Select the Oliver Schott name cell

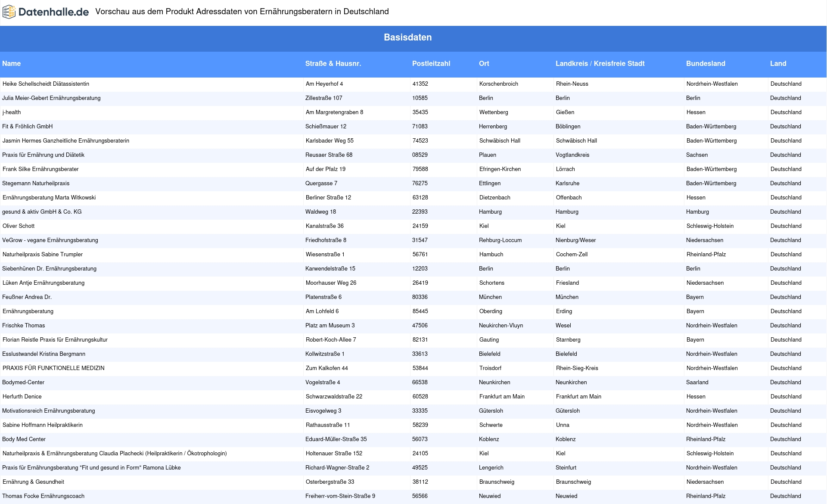19,226
